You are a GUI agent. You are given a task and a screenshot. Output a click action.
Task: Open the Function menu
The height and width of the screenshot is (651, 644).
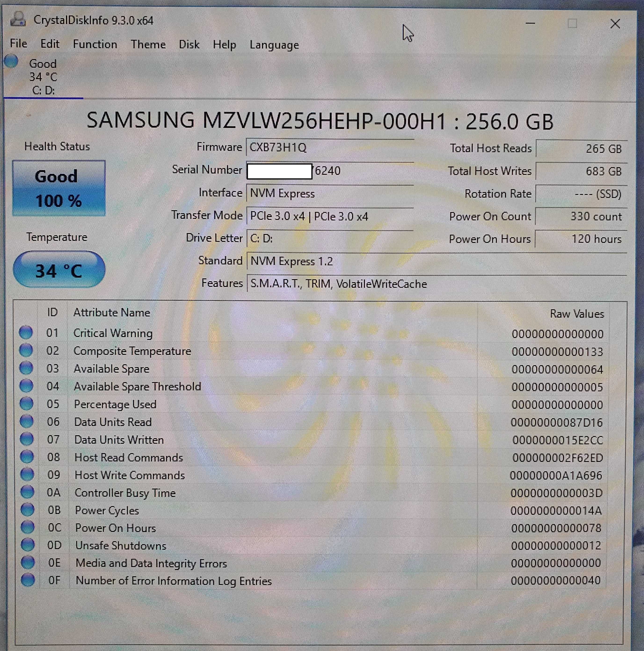95,44
